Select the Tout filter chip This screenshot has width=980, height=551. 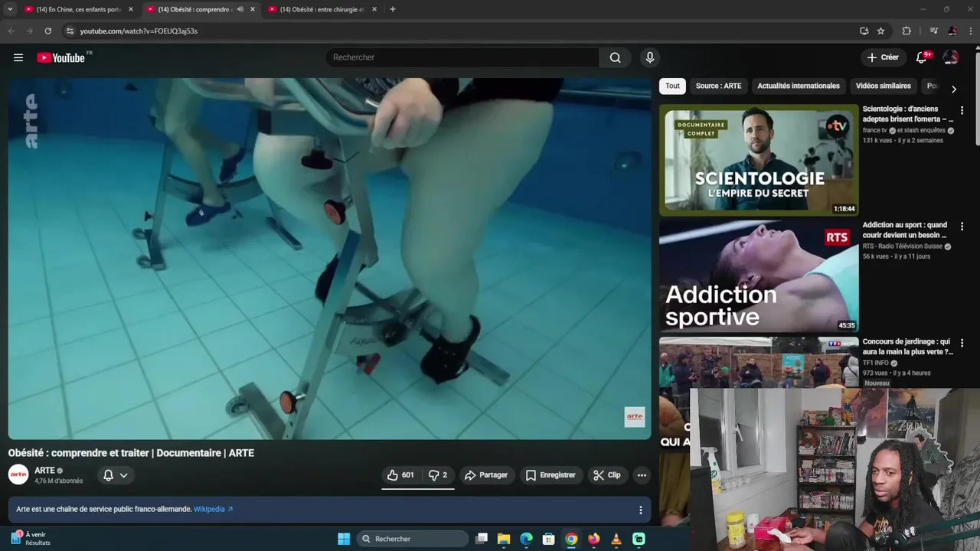click(x=672, y=86)
